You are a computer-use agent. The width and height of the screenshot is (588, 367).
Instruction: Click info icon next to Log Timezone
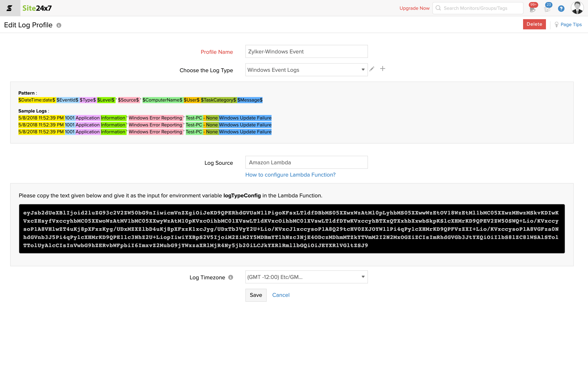[231, 277]
